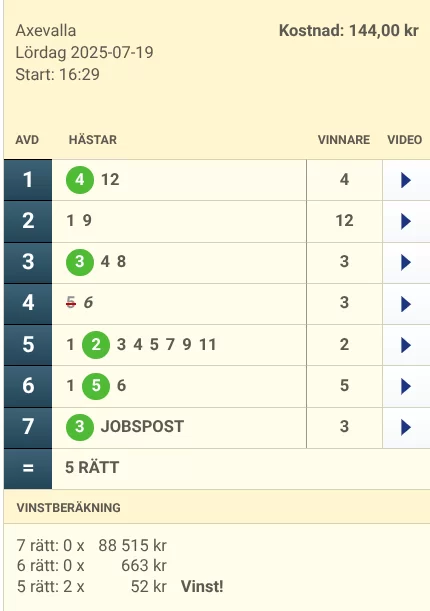Click the Vinst! label on 5 rätt row
This screenshot has height=611, width=430.
pos(202,586)
